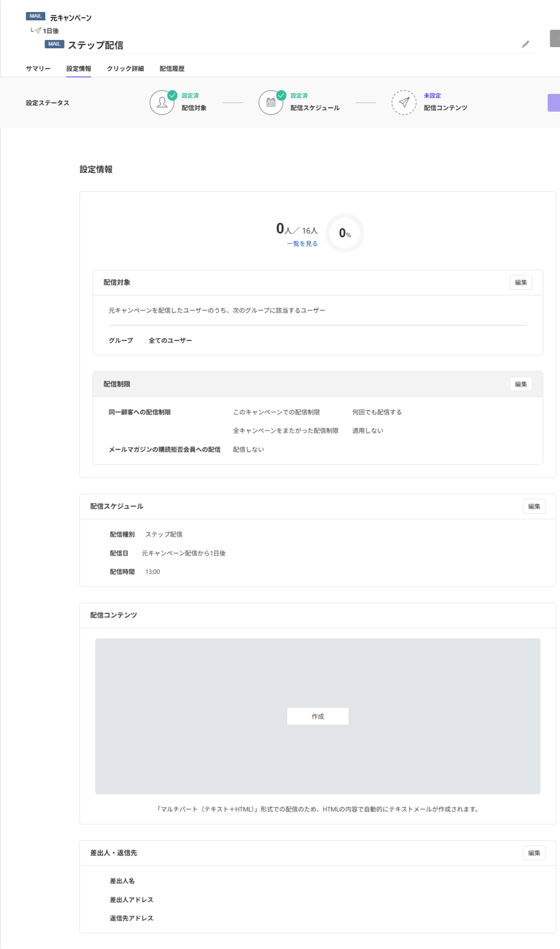This screenshot has width=560, height=949.
Task: Click the purple button in status bar
Action: click(x=554, y=103)
